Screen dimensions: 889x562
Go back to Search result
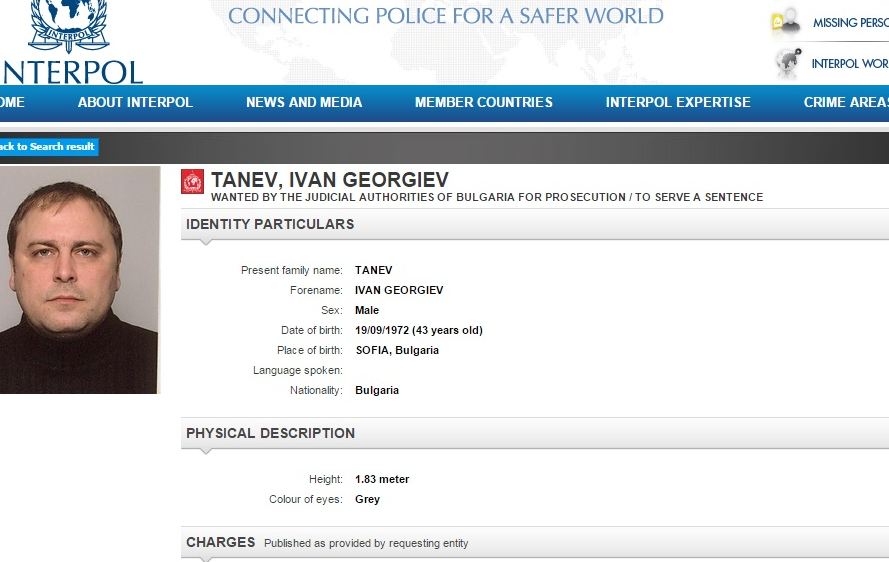point(49,146)
